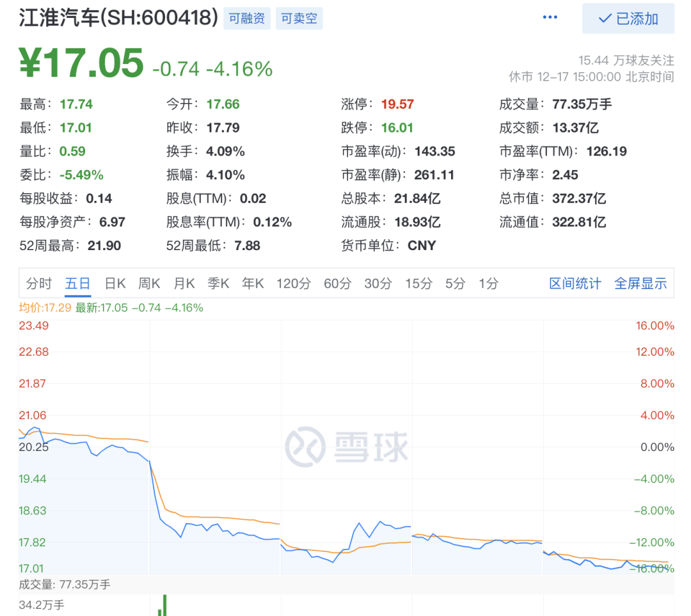This screenshot has width=691, height=616.
Task: Open the 季K chart tab
Action: [218, 283]
